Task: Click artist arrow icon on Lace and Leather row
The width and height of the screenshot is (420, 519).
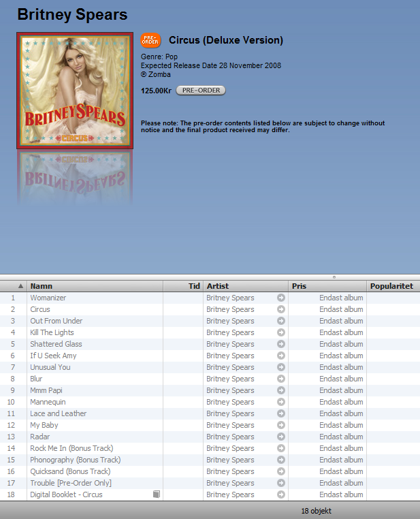Action: coord(281,413)
